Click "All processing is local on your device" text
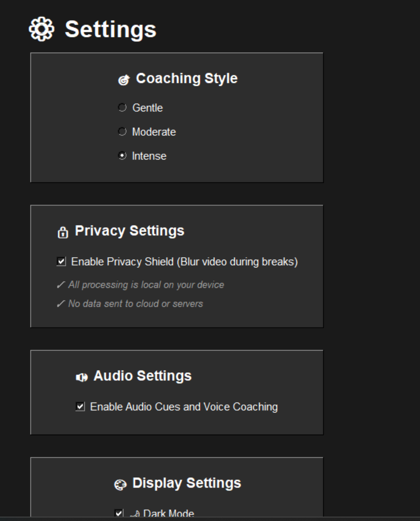 click(x=146, y=285)
